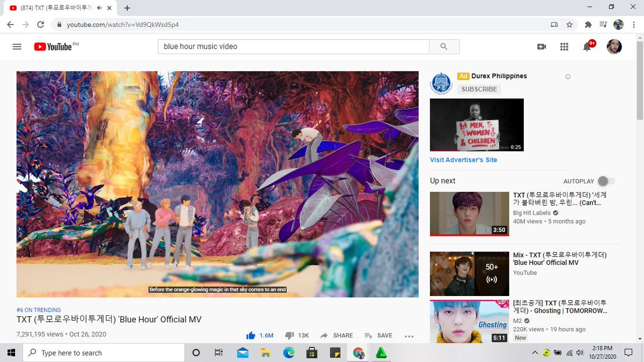Screen dimensions: 644x362
Task: Click the search magnifier button
Action: (x=444, y=47)
